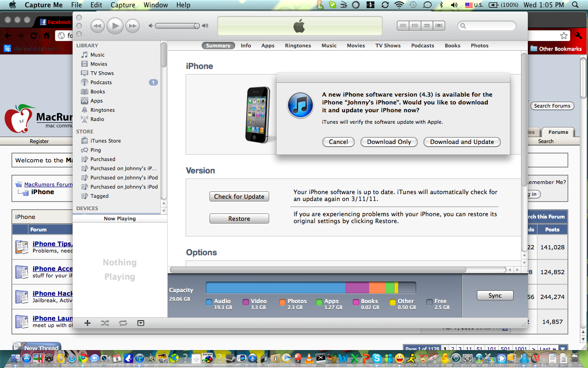Click the iTunes search field
The width and height of the screenshot is (588, 368).
[x=487, y=26]
